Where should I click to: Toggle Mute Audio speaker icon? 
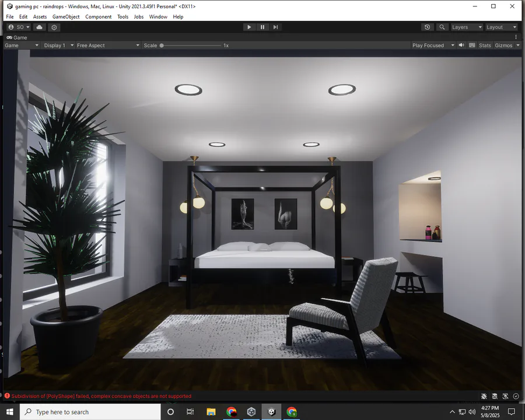pos(461,45)
